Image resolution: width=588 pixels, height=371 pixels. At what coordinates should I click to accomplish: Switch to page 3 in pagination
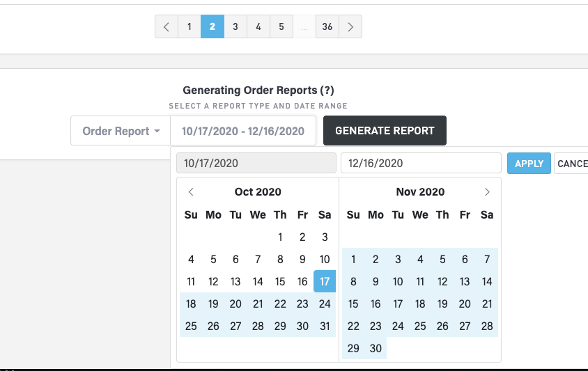(x=235, y=27)
